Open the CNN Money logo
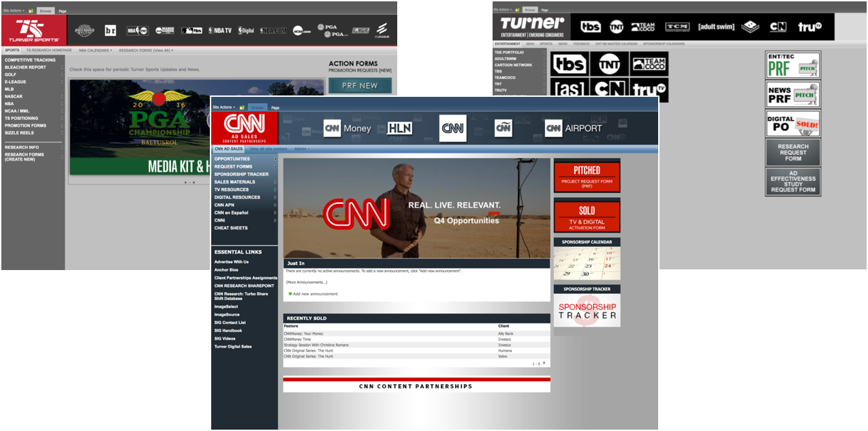The height and width of the screenshot is (431, 868). pos(347,128)
